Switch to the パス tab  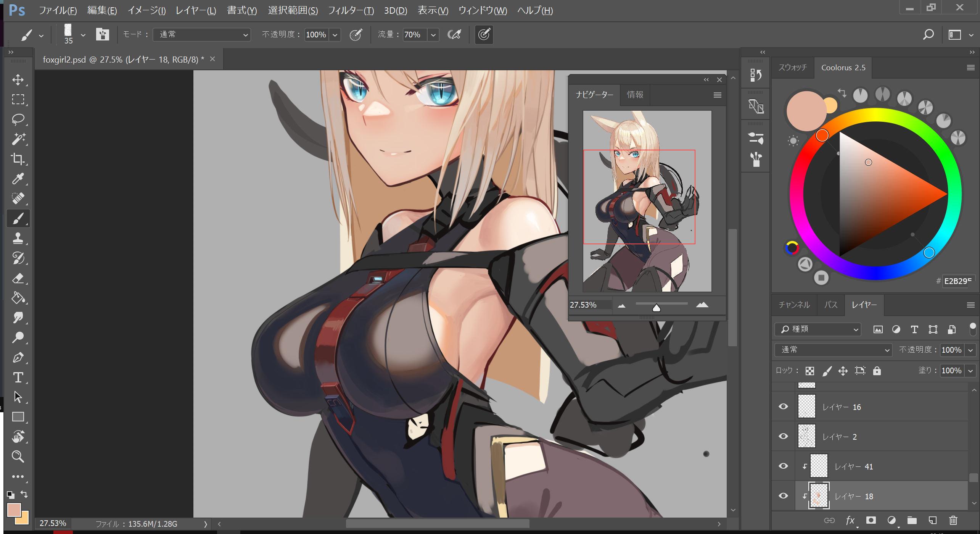coord(830,305)
